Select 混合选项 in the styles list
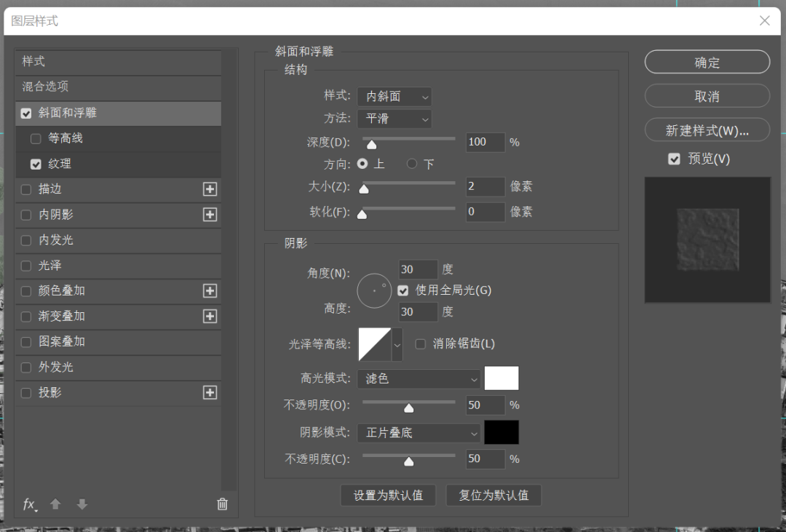This screenshot has height=532, width=786. click(x=118, y=87)
